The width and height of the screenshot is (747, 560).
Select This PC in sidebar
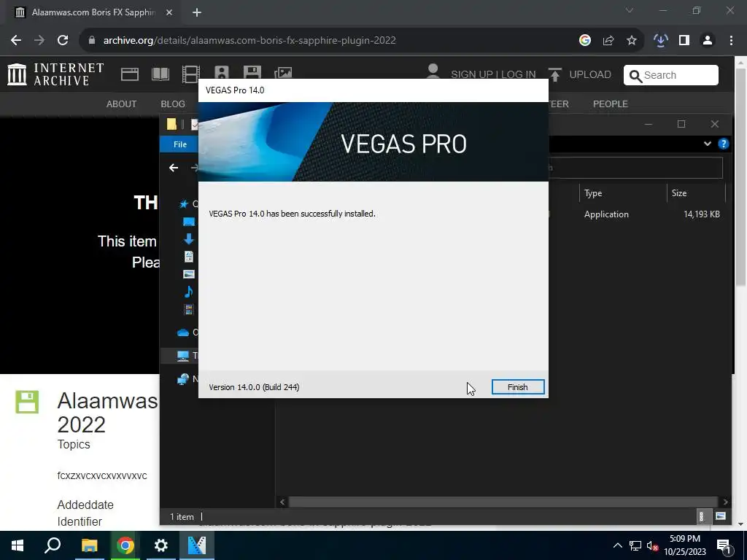[183, 356]
